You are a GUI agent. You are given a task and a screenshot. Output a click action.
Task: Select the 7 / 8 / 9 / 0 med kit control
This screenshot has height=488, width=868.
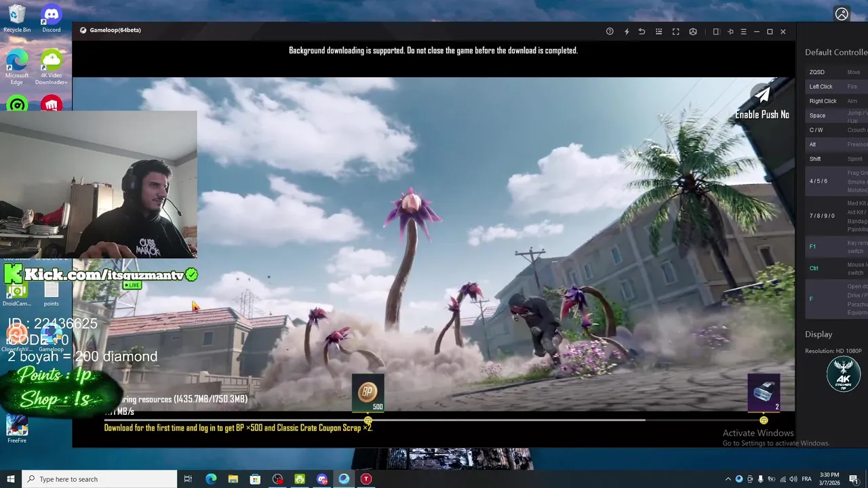[x=837, y=216]
